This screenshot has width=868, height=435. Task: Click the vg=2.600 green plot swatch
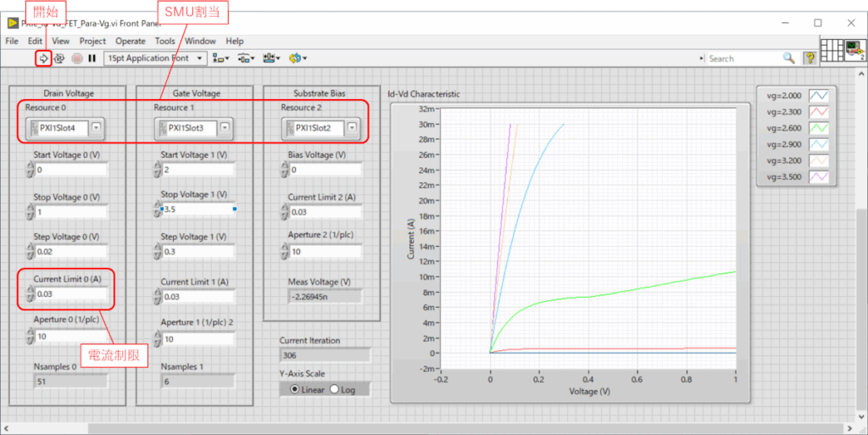point(819,128)
